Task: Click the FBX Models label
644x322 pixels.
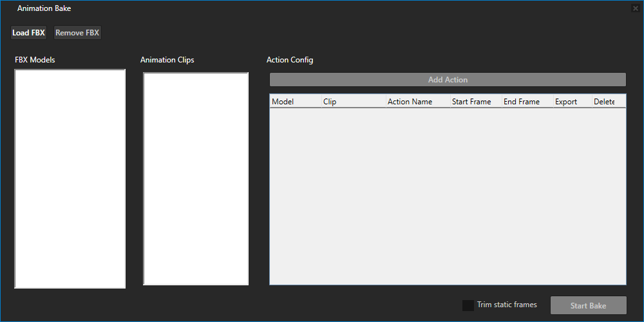Action: [x=35, y=60]
